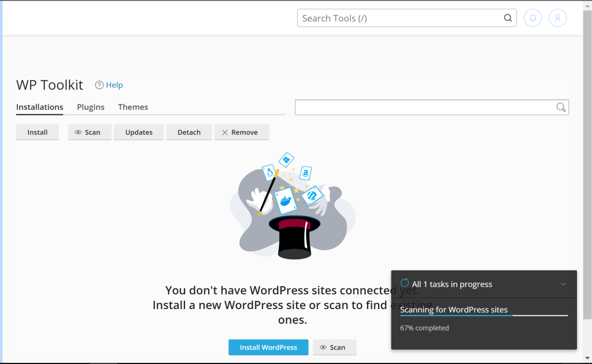Open the notifications bell
The height and width of the screenshot is (364, 592).
tap(532, 18)
